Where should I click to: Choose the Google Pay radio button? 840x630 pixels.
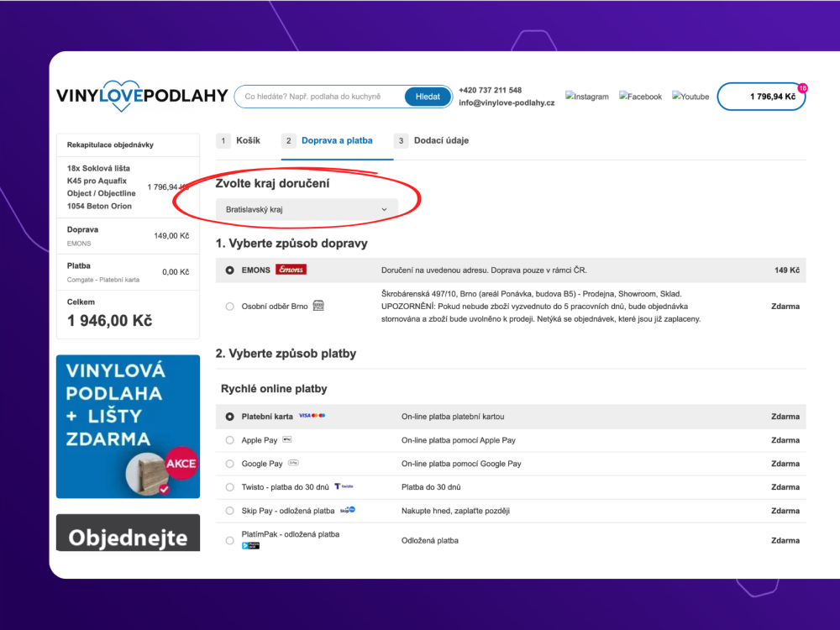pyautogui.click(x=230, y=464)
